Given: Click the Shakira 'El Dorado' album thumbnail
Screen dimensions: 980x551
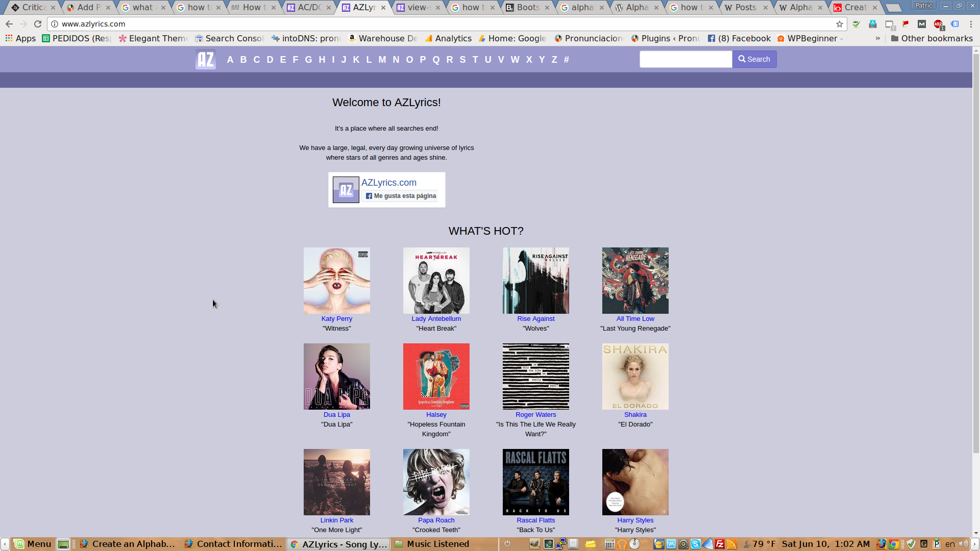Looking at the screenshot, I should click(x=635, y=375).
